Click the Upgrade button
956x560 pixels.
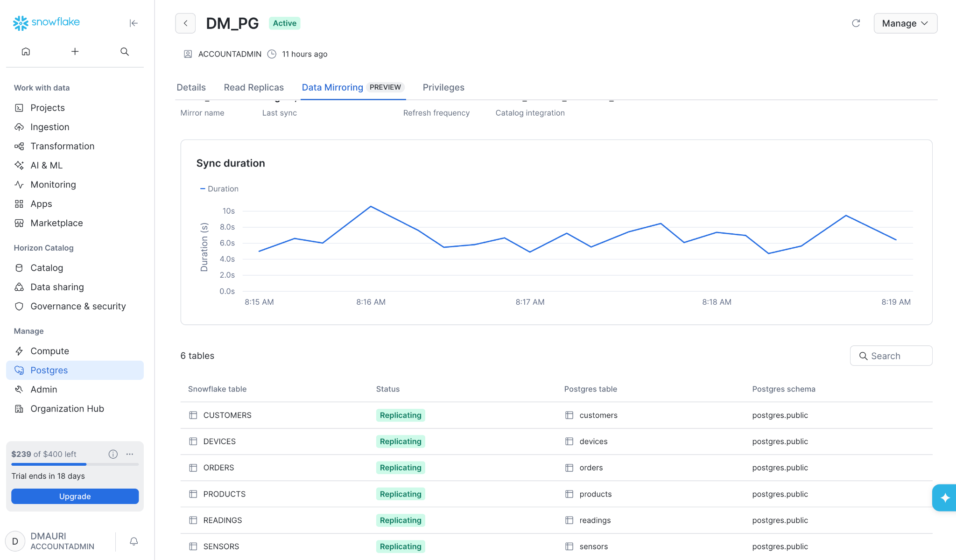pos(75,496)
